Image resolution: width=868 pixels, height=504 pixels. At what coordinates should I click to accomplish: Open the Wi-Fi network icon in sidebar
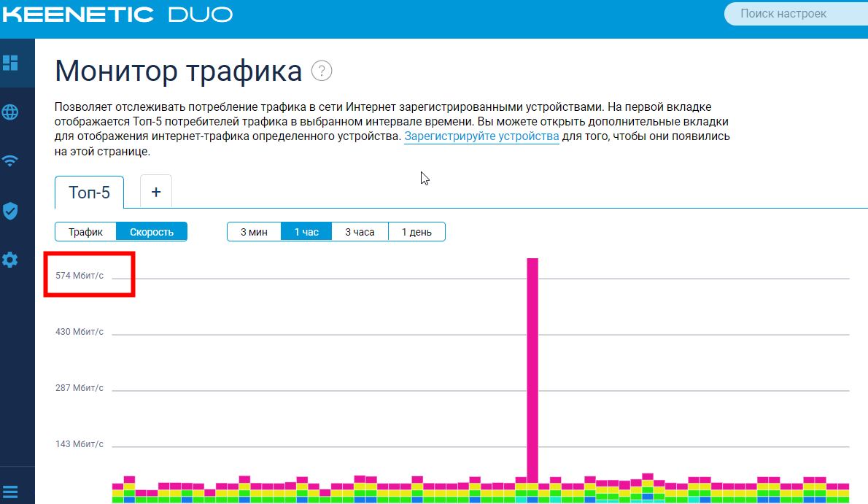pyautogui.click(x=10, y=160)
